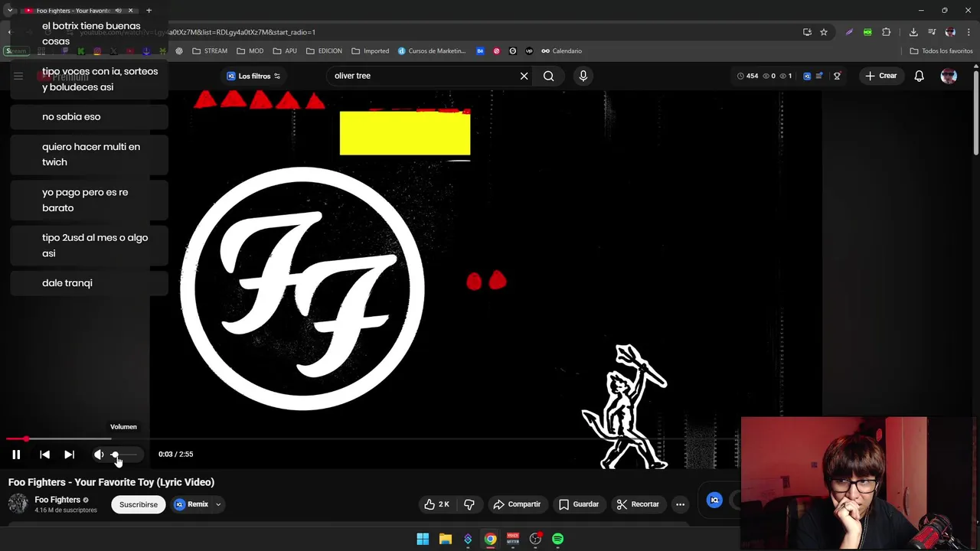Click the blue IQ badge beside the video actions
980x551 pixels.
(714, 500)
